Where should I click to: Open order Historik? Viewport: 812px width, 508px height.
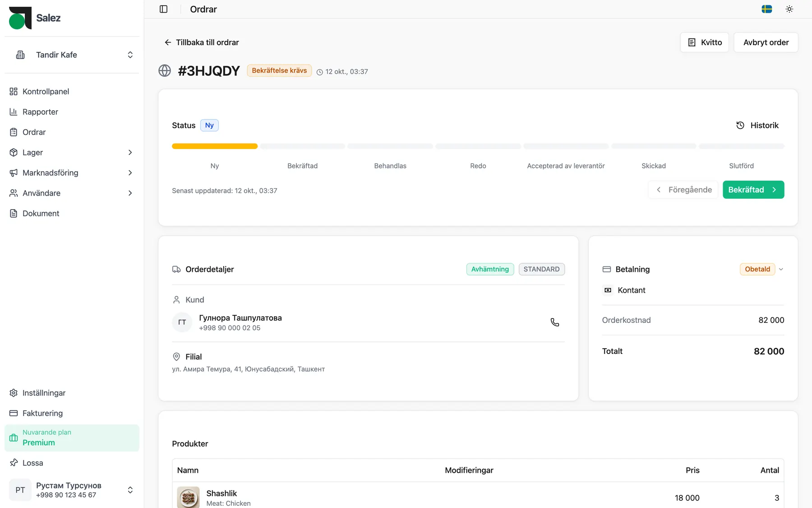[757, 126]
